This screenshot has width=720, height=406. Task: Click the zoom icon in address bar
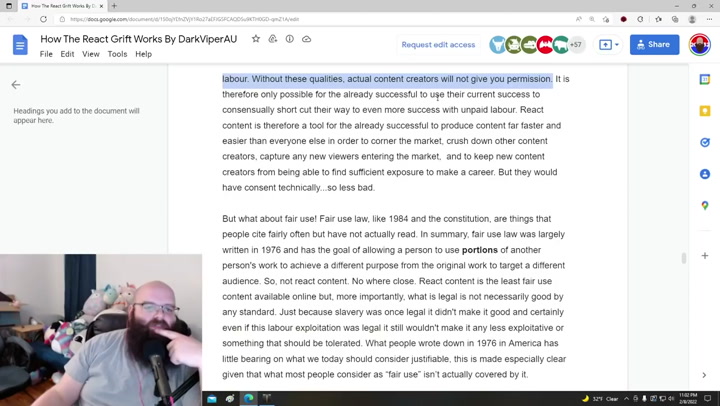click(x=592, y=19)
